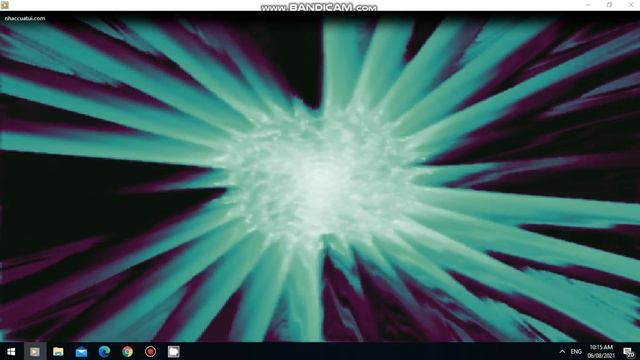Select the media player taskbar icon
The width and height of the screenshot is (640, 360).
coord(35,351)
